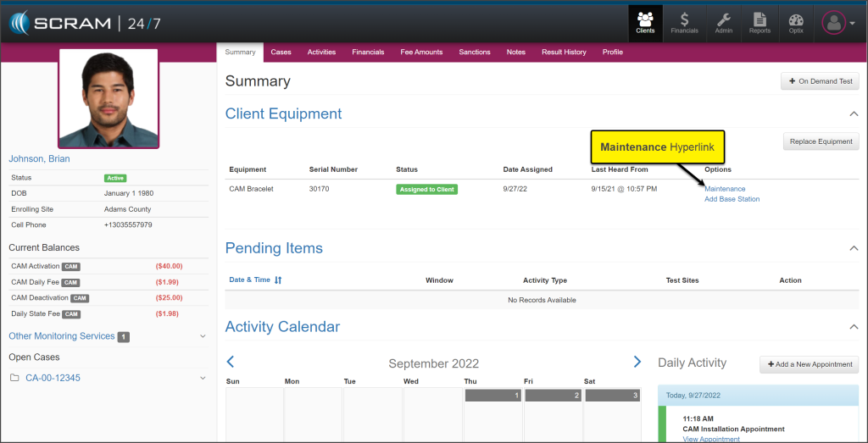Screen dimensions: 868x443
Task: Go to previous month in calendar
Action: point(231,362)
